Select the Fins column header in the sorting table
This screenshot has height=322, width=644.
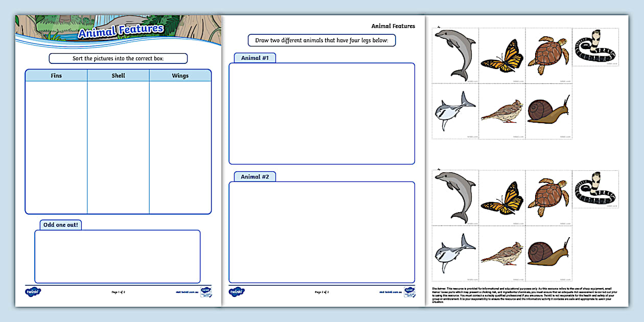pos(56,75)
